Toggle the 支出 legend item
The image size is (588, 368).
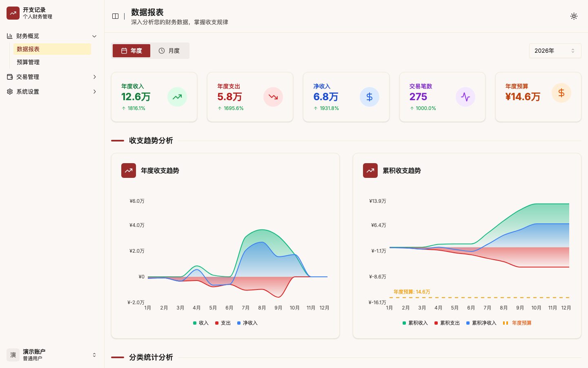pos(223,323)
